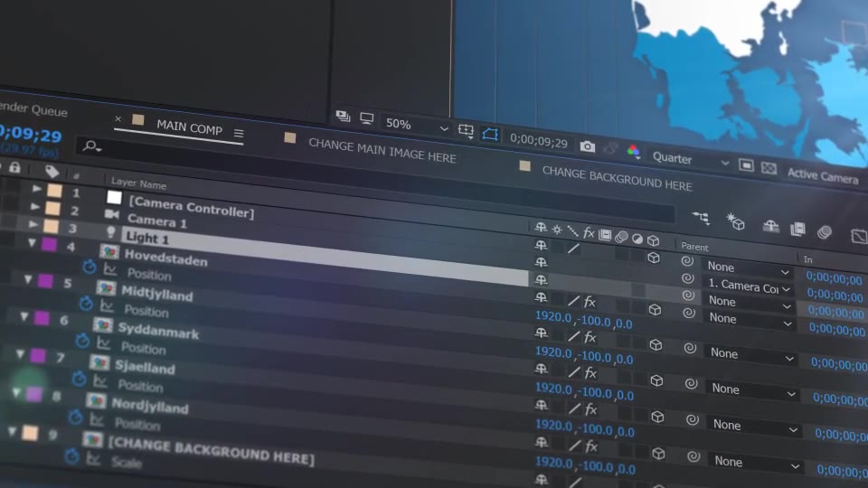
Task: Click the Layer Name column header
Action: 138,183
